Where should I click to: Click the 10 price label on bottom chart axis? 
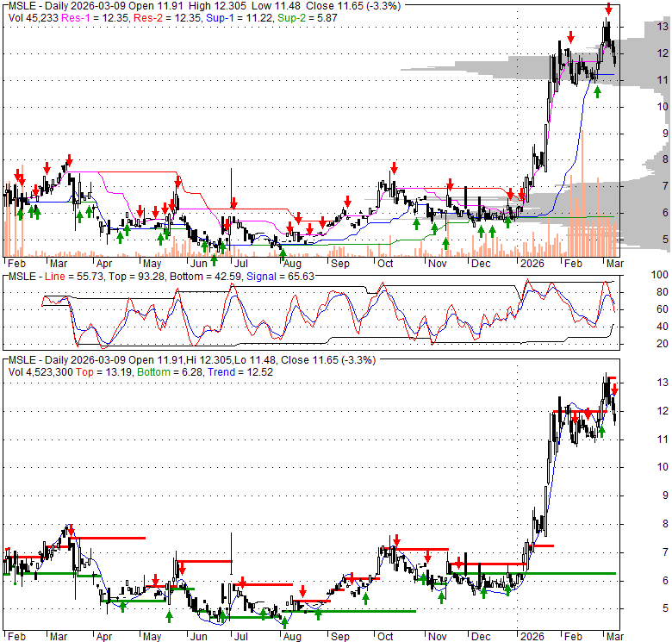663,467
